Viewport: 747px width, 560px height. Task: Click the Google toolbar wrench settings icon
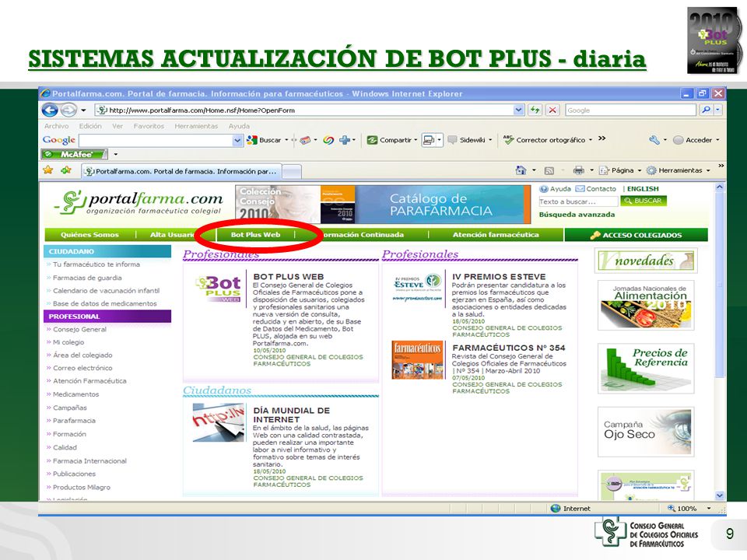654,139
